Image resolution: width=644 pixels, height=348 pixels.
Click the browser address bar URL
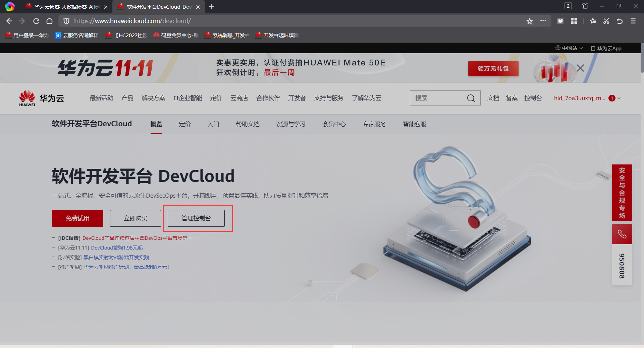[132, 21]
